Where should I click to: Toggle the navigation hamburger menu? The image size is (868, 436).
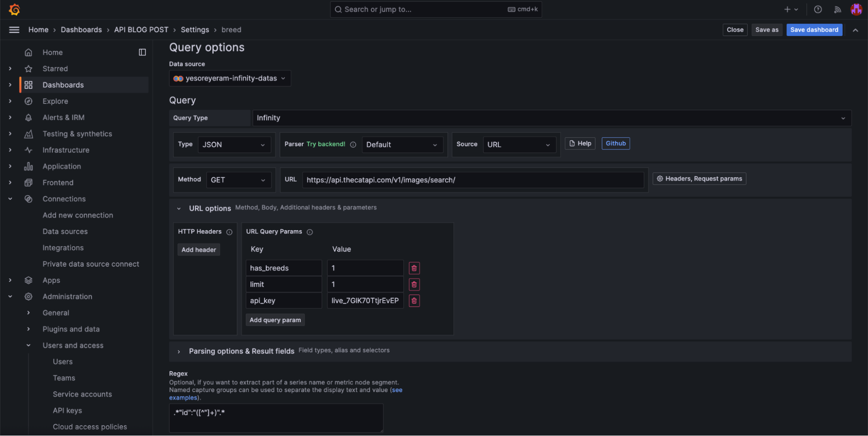[14, 30]
